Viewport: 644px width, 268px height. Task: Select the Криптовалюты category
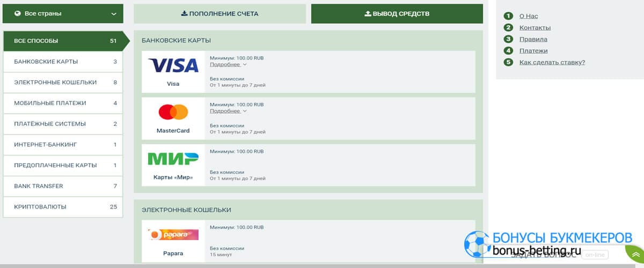pyautogui.click(x=63, y=207)
